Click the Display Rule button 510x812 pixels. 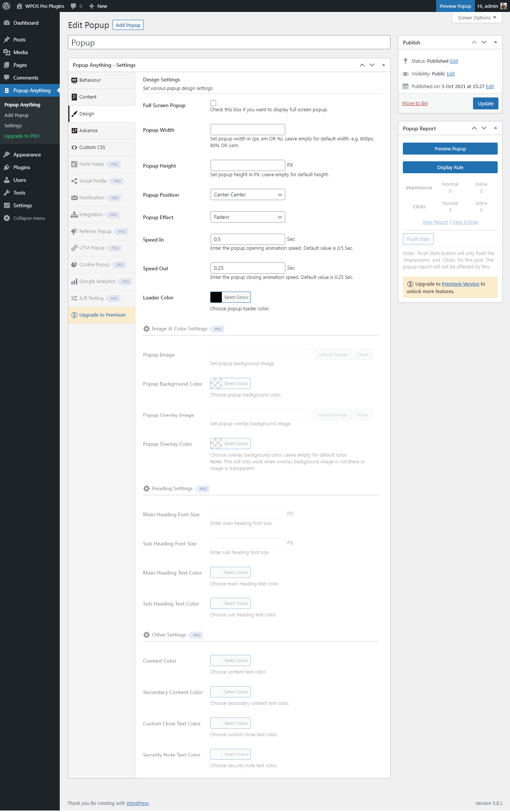point(450,167)
